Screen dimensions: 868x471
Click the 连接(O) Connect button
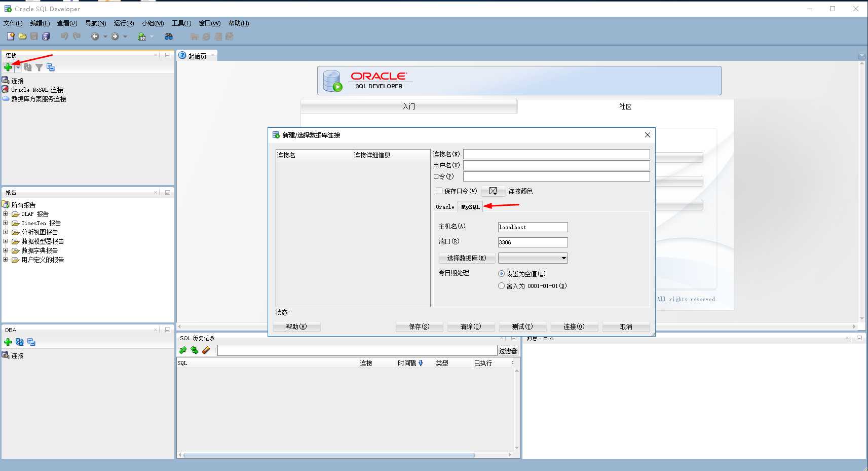pyautogui.click(x=574, y=327)
